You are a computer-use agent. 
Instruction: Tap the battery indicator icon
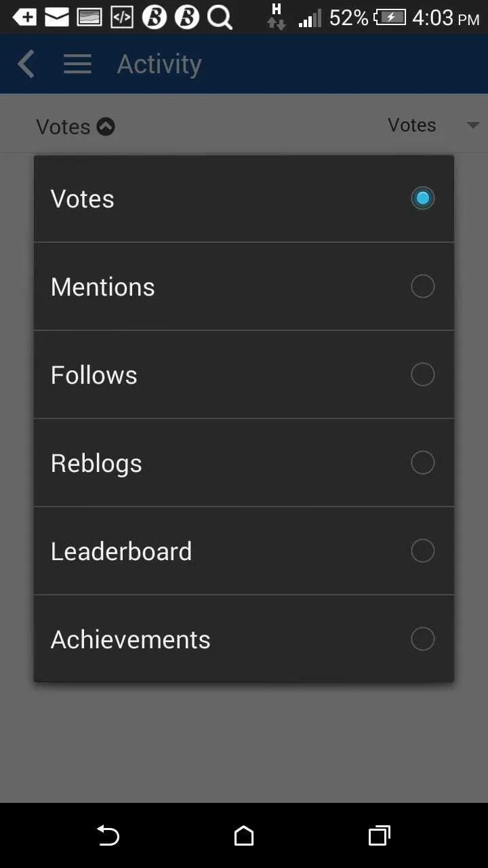(390, 18)
